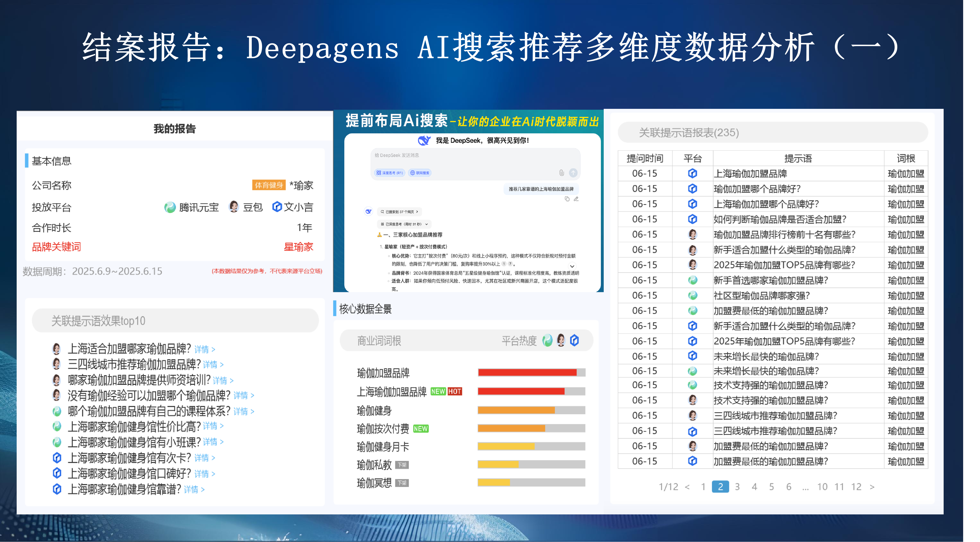This screenshot has width=980, height=542.
Task: Click 文小言 icon next to 平台热度
Action: [574, 340]
